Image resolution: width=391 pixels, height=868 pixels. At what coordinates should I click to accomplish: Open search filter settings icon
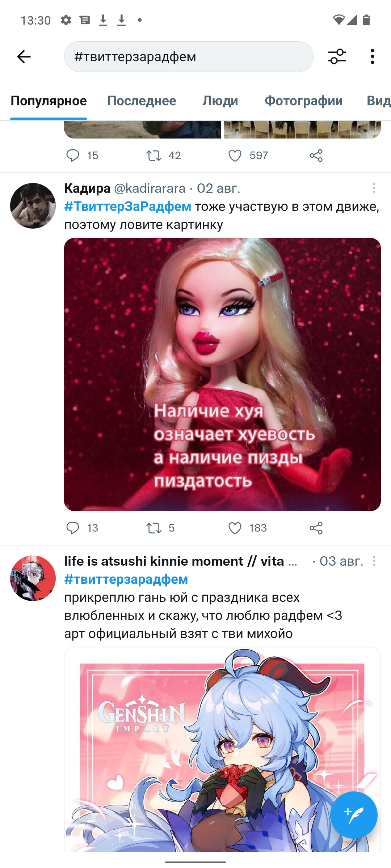337,57
